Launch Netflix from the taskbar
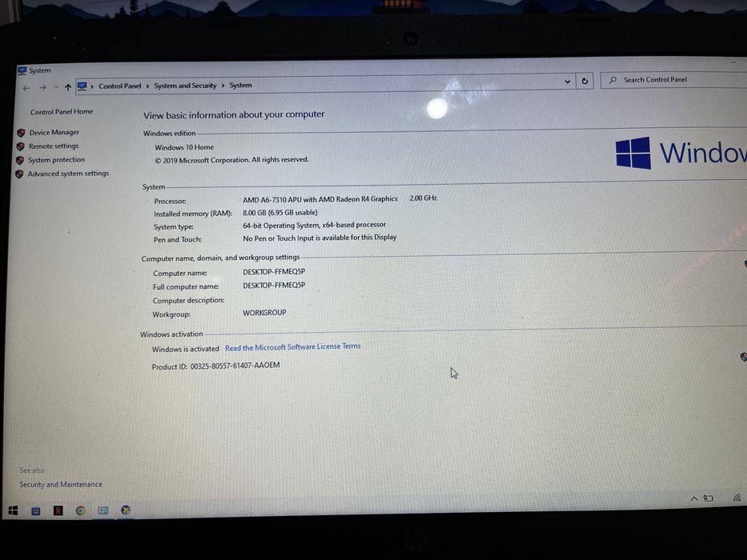The image size is (747, 560). point(58,511)
